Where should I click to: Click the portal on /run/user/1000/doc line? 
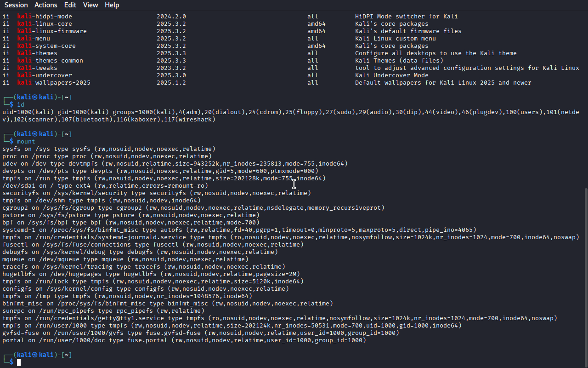(x=184, y=340)
